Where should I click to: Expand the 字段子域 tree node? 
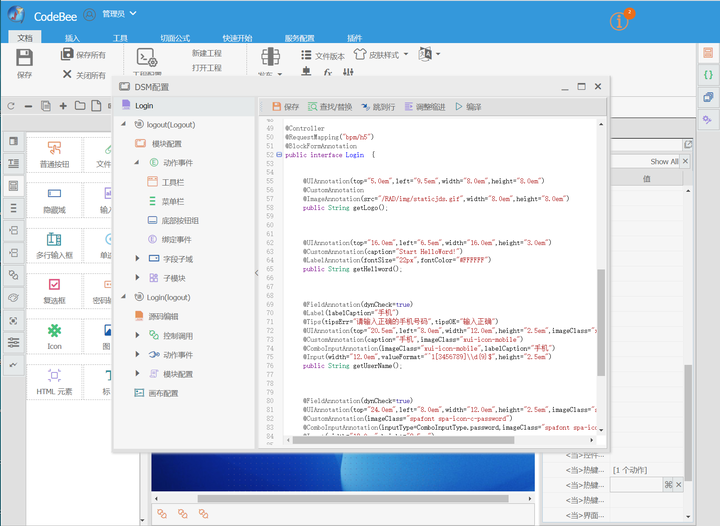point(137,258)
